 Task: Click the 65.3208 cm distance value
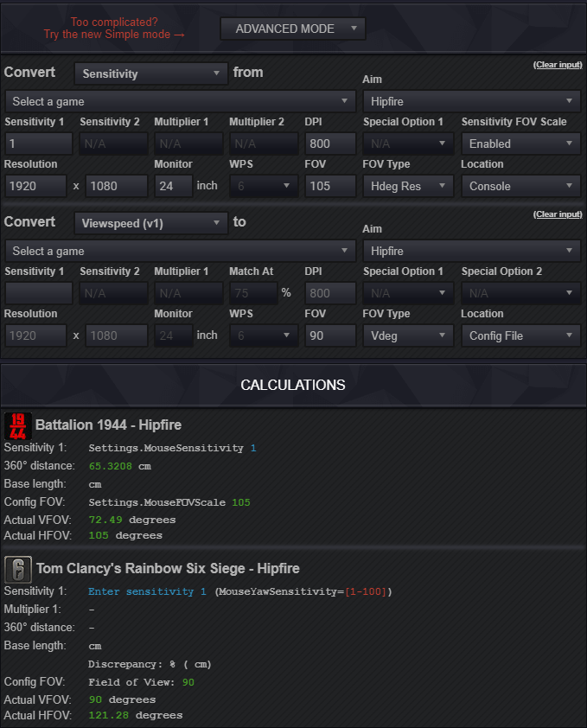pyautogui.click(x=120, y=466)
